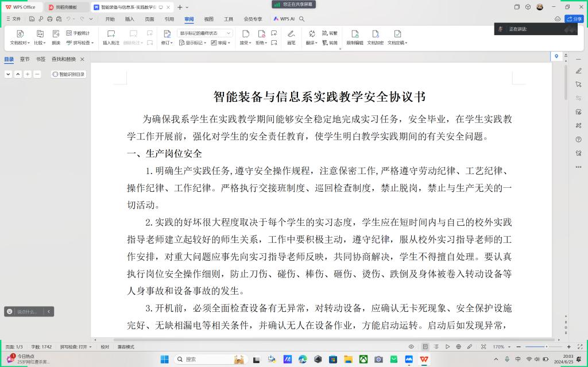Viewport: 588px width, 367px height.
Task: Select the 画笔 (pen) tool
Action: (x=291, y=34)
